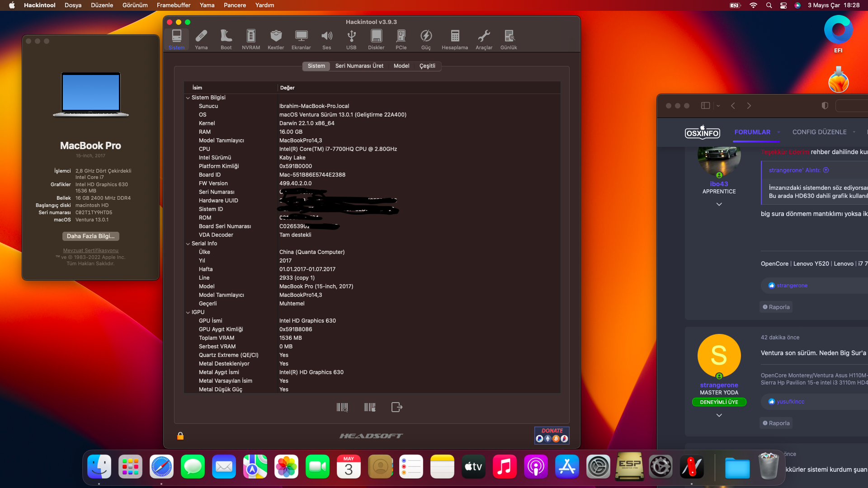The image size is (868, 488).
Task: Expand chevron under ibo43 profile
Action: tap(719, 204)
